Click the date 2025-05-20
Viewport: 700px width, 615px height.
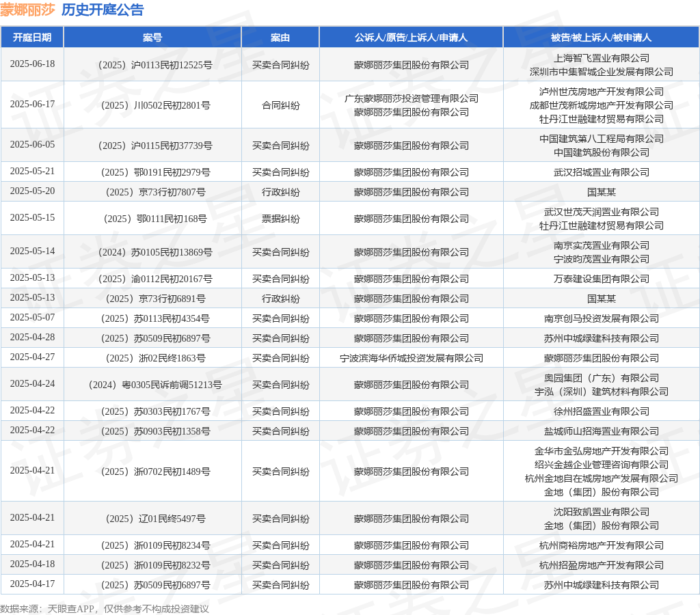point(32,191)
